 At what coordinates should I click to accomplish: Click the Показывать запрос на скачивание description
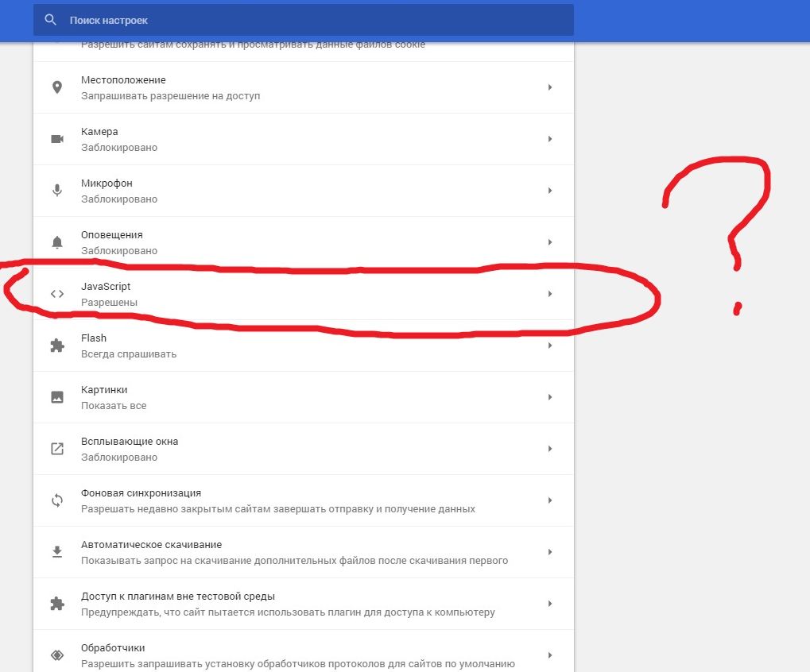coord(294,561)
